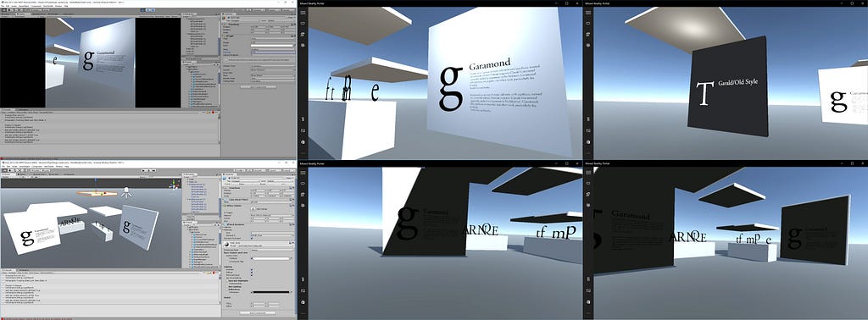Screen dimensions: 868x320
Task: Open the hamburger menu in top-left Mixed Reality Portal
Action: (x=303, y=12)
